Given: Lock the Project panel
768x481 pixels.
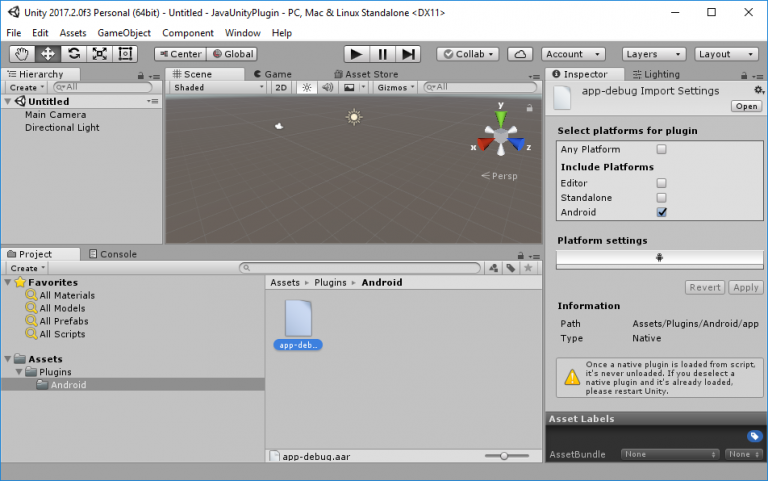Looking at the screenshot, I should point(521,256).
